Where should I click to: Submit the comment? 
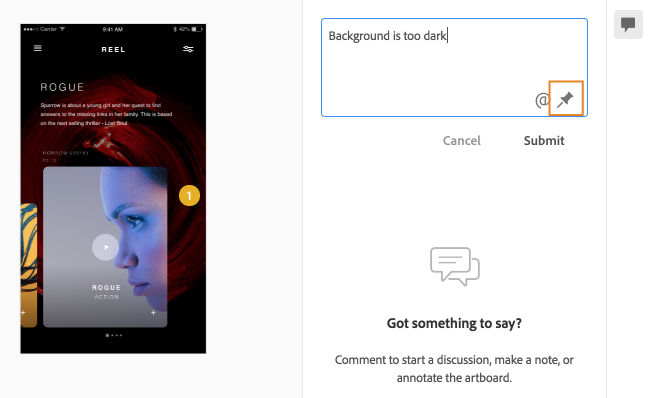[544, 141]
